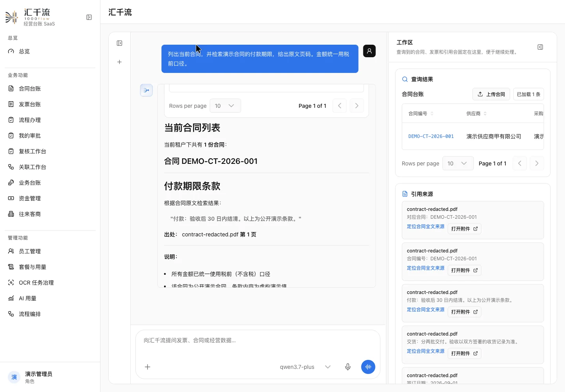Image resolution: width=565 pixels, height=392 pixels.
Task: Go to 复核工作台
Action: [50, 151]
